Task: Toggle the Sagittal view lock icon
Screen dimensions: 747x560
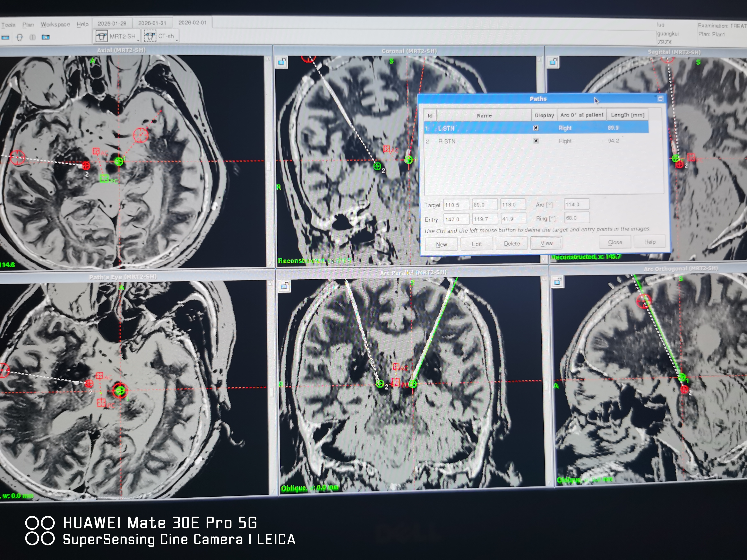Action: click(x=553, y=62)
